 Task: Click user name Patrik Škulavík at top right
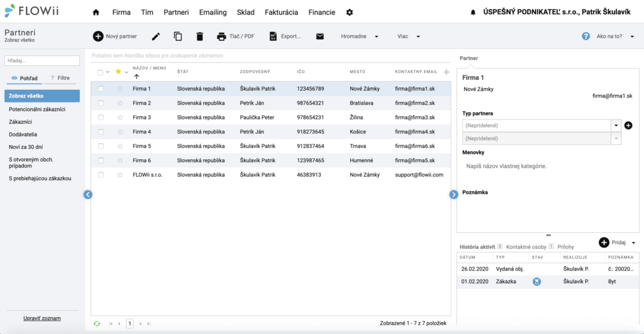click(x=606, y=13)
